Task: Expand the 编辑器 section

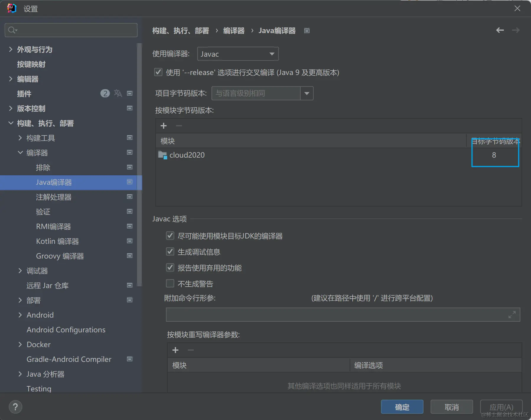Action: 11,79
